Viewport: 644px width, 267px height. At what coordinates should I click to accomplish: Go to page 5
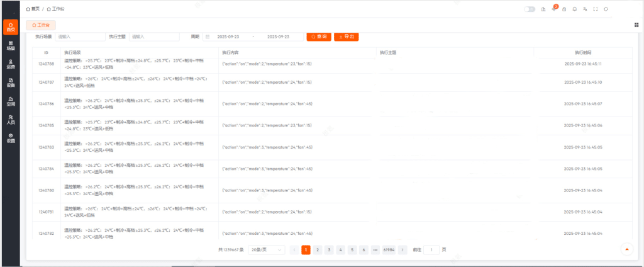pos(352,250)
